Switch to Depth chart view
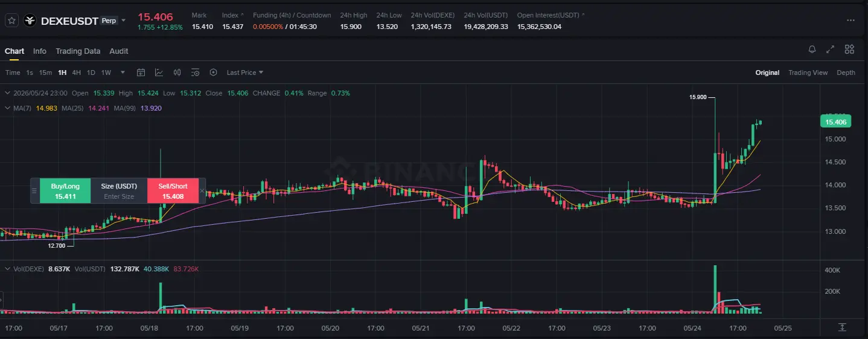 (x=846, y=73)
